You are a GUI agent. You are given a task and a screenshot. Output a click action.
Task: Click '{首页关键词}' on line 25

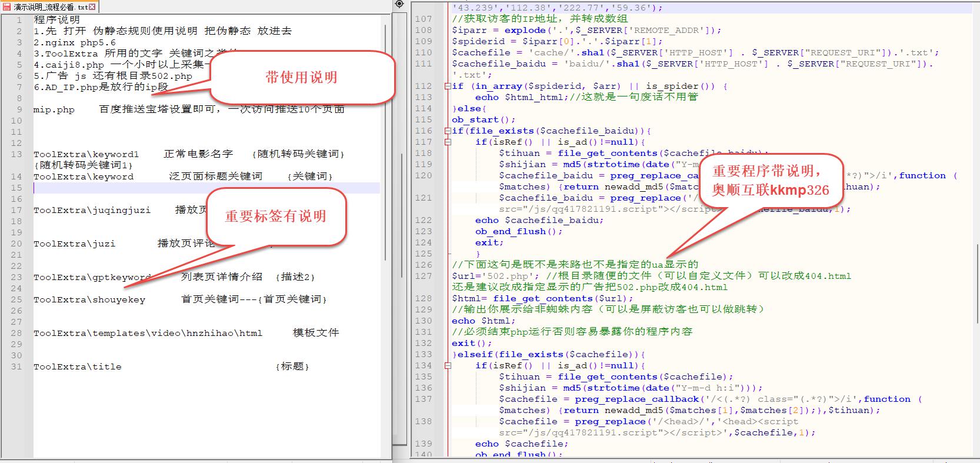[x=292, y=299]
